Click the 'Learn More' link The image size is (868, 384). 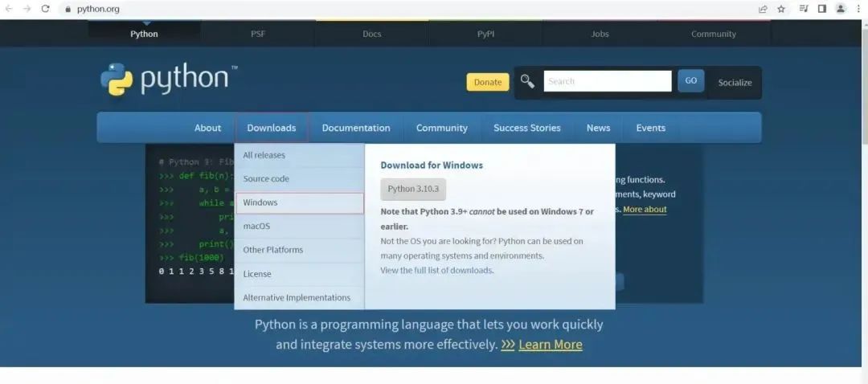click(551, 345)
